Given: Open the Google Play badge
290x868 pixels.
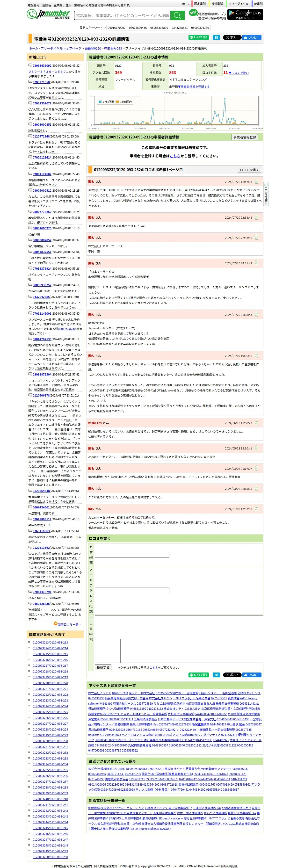Looking at the screenshot, I should click(245, 14).
